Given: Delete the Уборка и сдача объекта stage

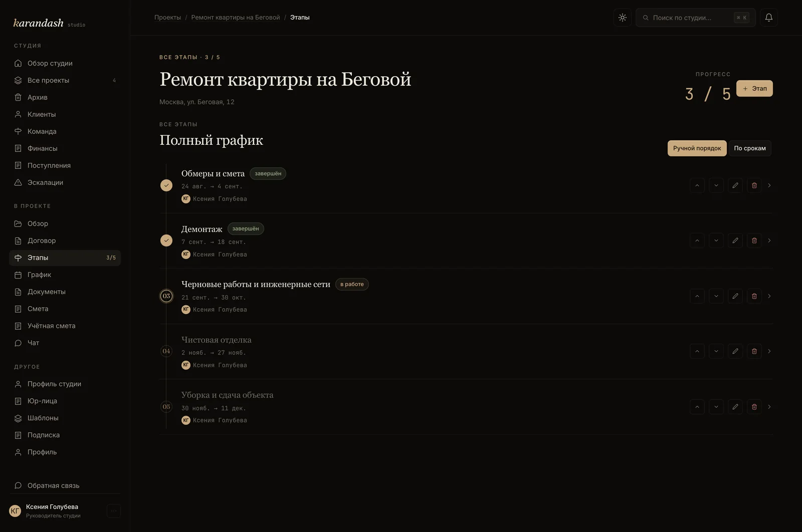Looking at the screenshot, I should pos(754,407).
